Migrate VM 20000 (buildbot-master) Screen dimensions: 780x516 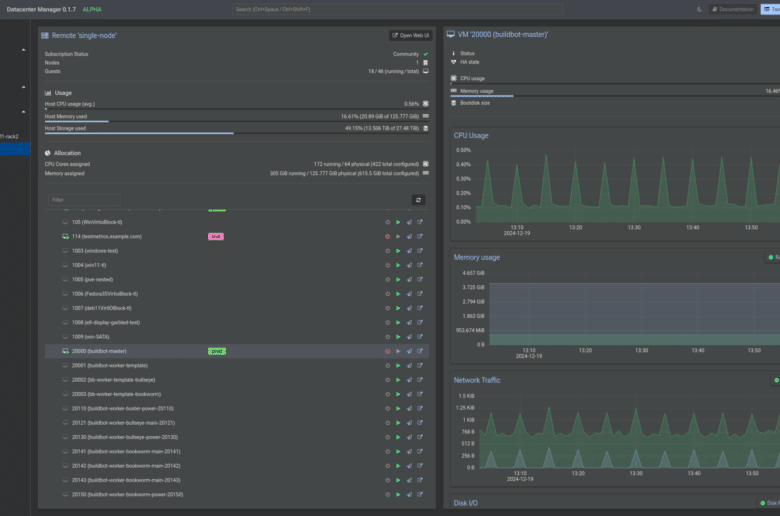coord(409,351)
